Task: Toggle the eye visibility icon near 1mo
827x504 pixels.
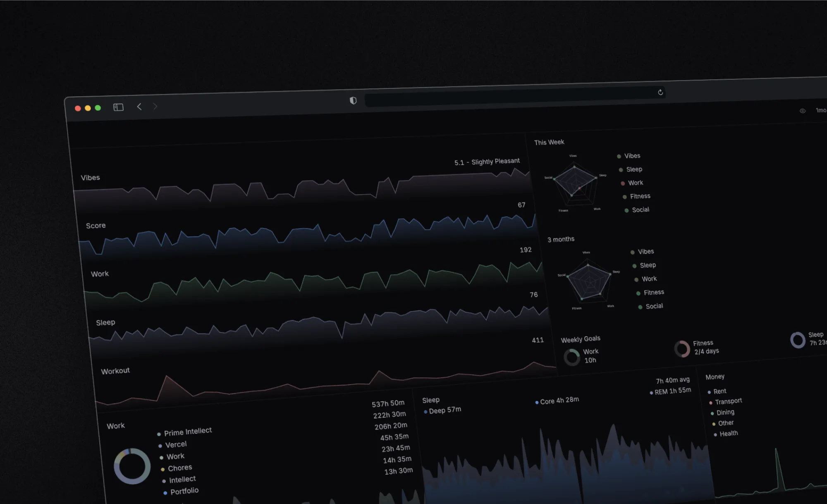Action: [802, 111]
